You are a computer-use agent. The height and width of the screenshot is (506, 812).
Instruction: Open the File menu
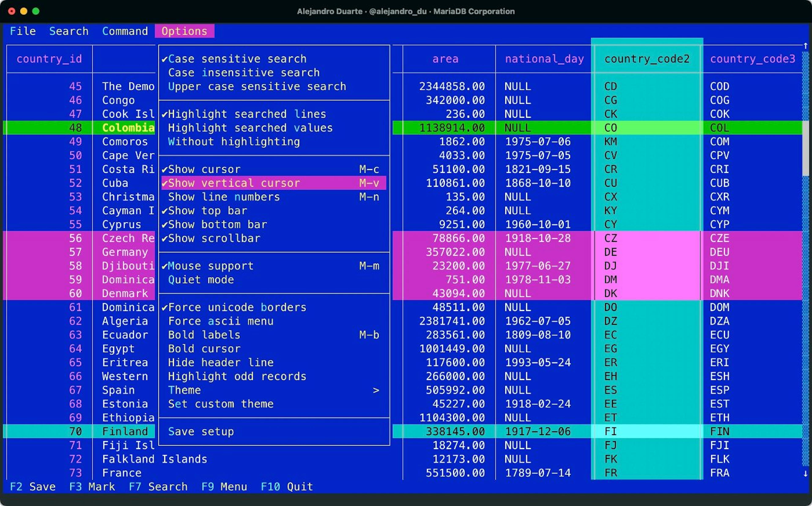[x=23, y=31]
